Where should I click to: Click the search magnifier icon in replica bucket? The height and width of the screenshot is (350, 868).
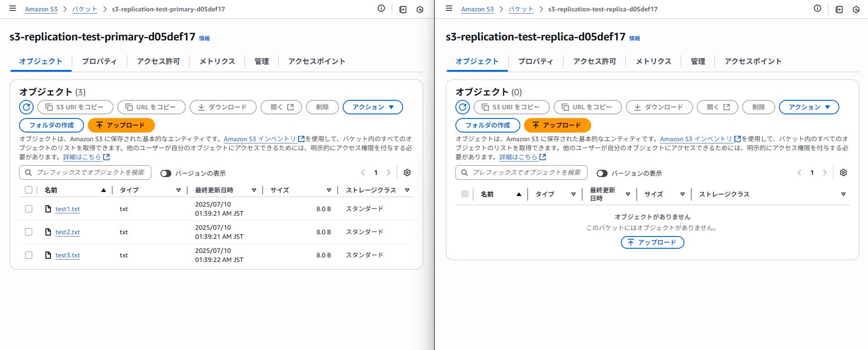(464, 173)
